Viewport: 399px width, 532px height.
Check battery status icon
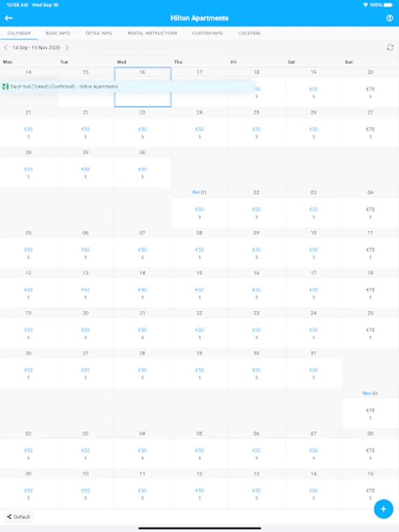coord(388,5)
